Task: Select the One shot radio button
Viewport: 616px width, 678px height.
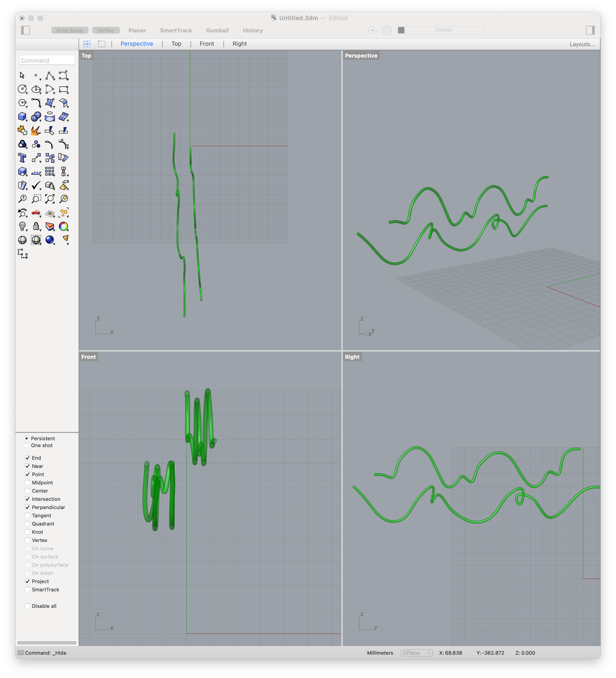Action: (26, 445)
